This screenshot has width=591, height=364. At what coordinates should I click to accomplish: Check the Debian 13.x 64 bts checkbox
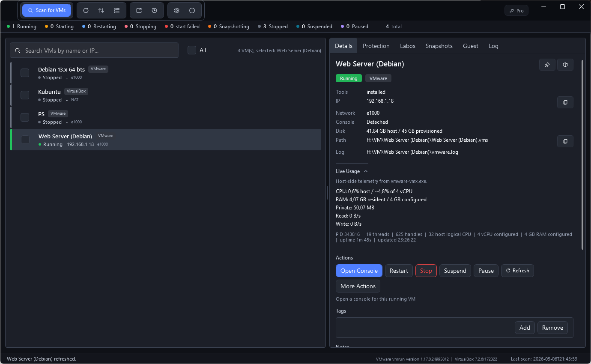[25, 73]
